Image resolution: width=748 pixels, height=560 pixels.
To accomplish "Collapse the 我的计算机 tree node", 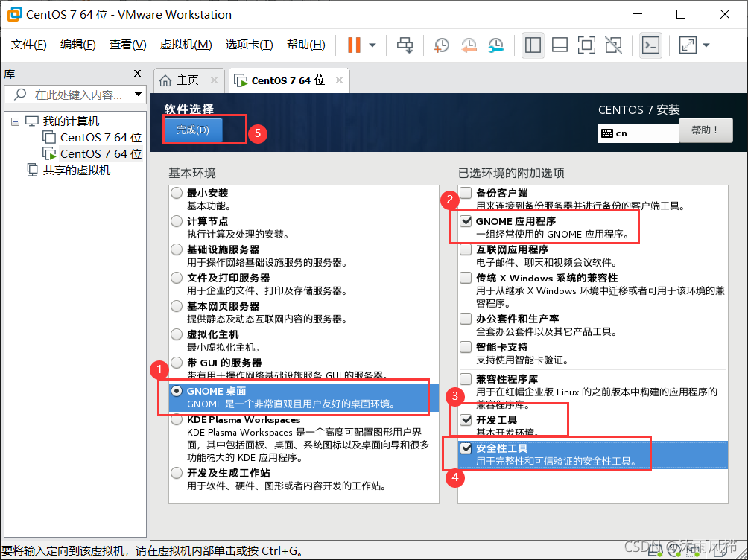I will [15, 121].
